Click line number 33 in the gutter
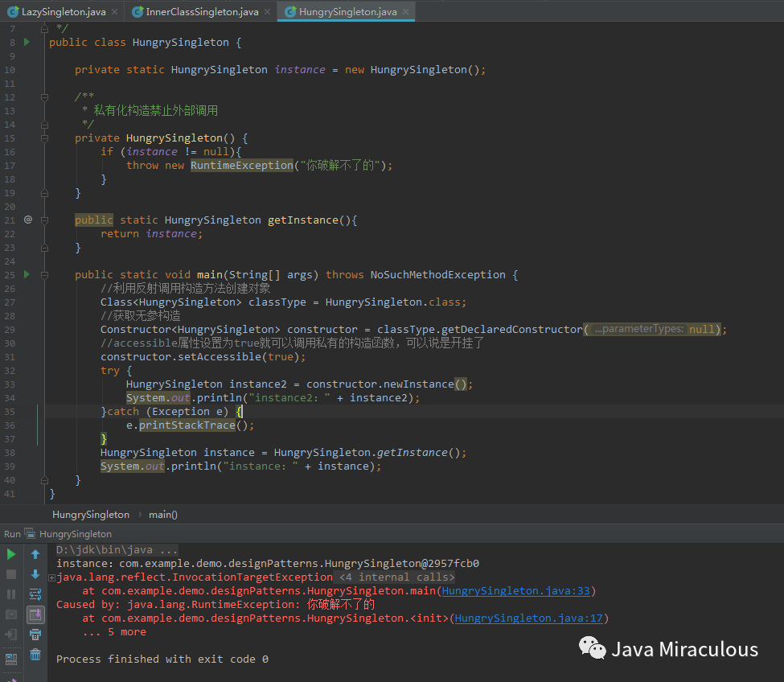Screen dimensions: 784x682 tap(10, 384)
